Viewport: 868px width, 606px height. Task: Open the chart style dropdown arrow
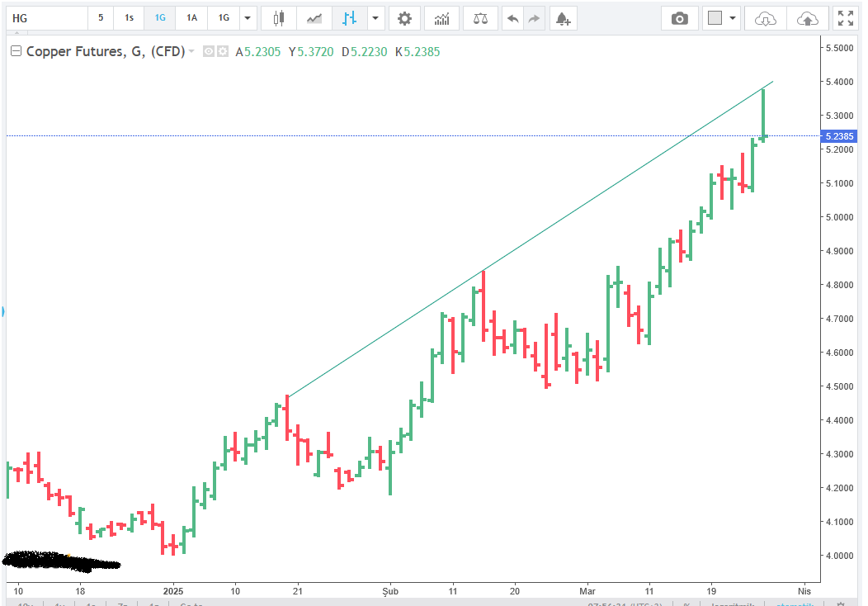tap(376, 18)
